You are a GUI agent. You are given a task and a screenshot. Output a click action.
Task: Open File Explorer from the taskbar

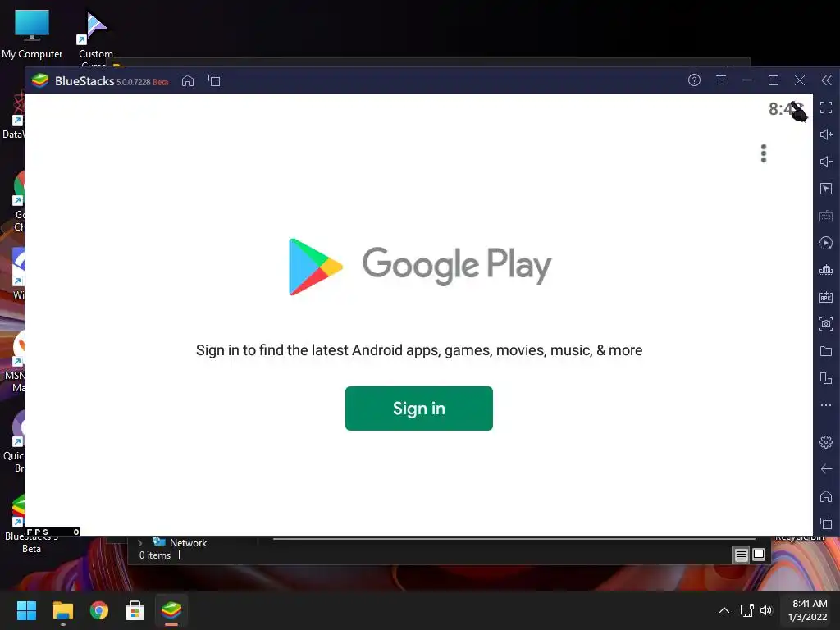pos(62,610)
